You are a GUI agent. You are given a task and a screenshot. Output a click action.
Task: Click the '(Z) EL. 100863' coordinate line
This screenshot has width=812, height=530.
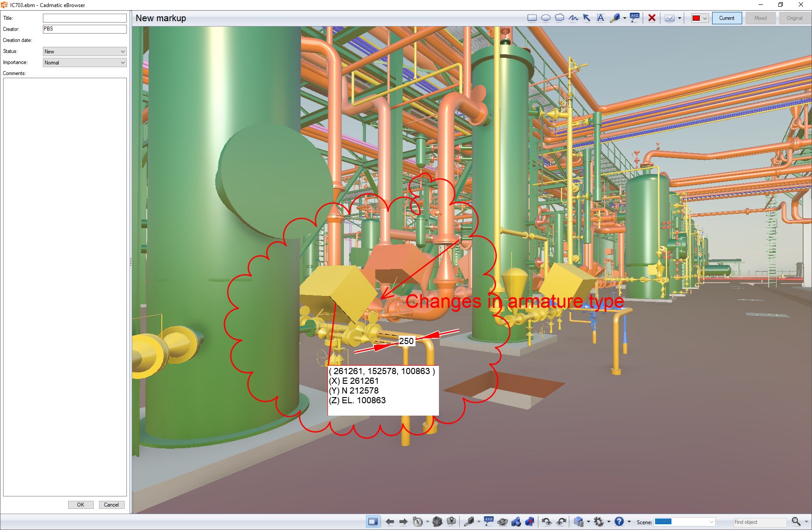pos(357,401)
